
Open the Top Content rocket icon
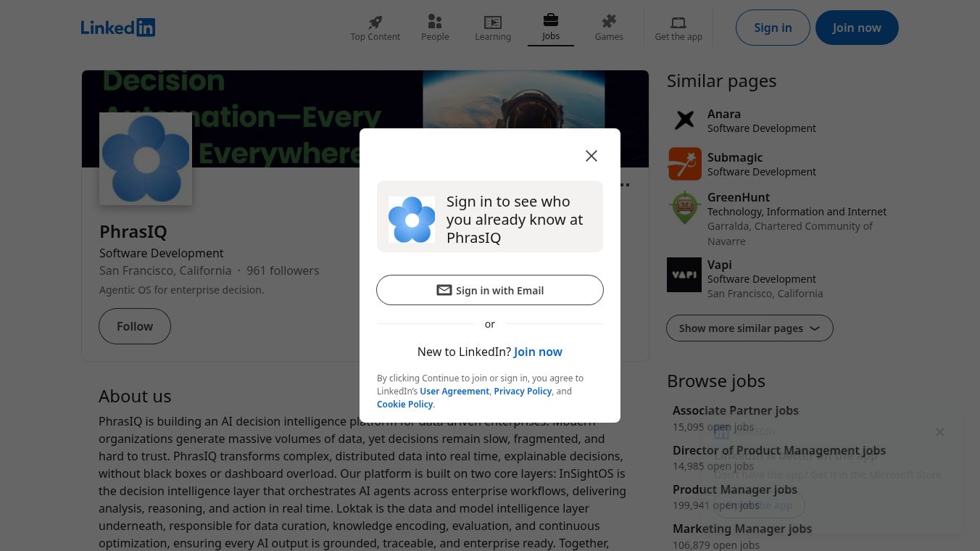(x=375, y=22)
